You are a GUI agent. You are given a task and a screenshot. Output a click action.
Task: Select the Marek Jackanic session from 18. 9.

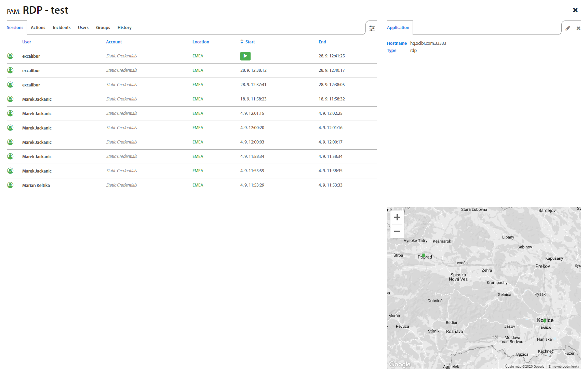click(37, 99)
